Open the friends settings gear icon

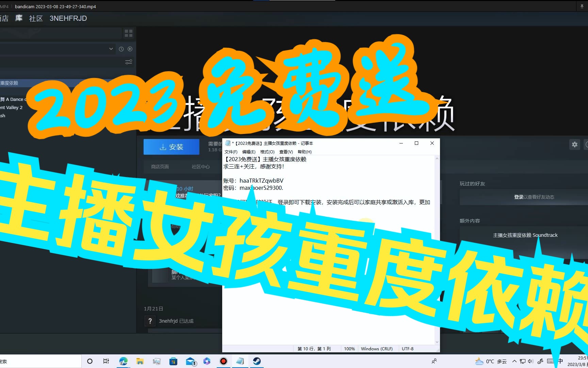coord(575,144)
